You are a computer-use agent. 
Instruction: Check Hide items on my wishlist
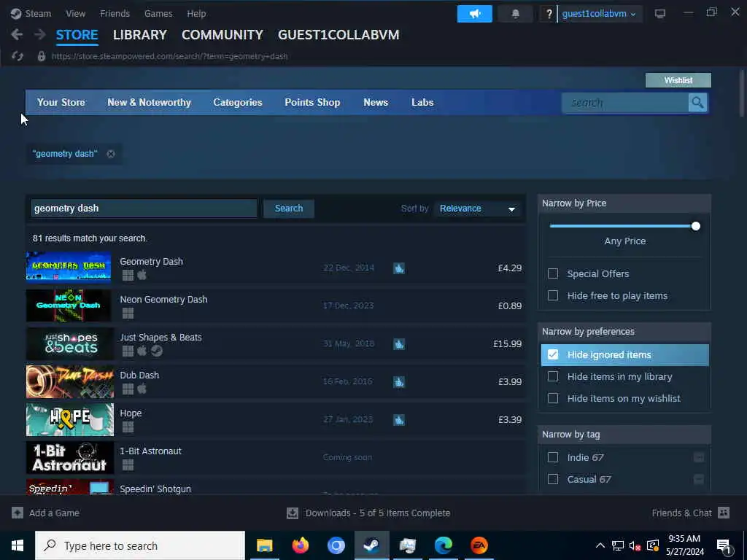click(x=553, y=399)
